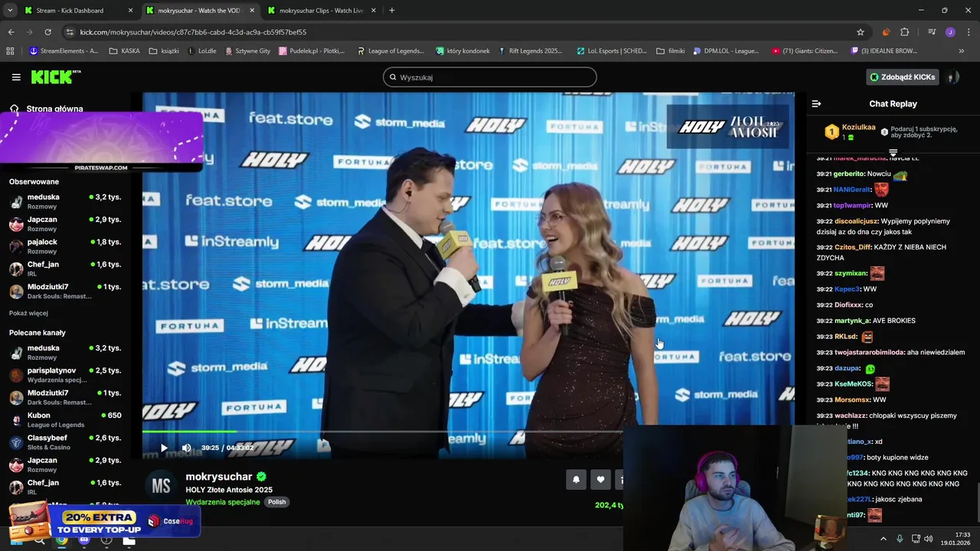The height and width of the screenshot is (551, 980).
Task: Open a new browser tab
Action: point(392,11)
